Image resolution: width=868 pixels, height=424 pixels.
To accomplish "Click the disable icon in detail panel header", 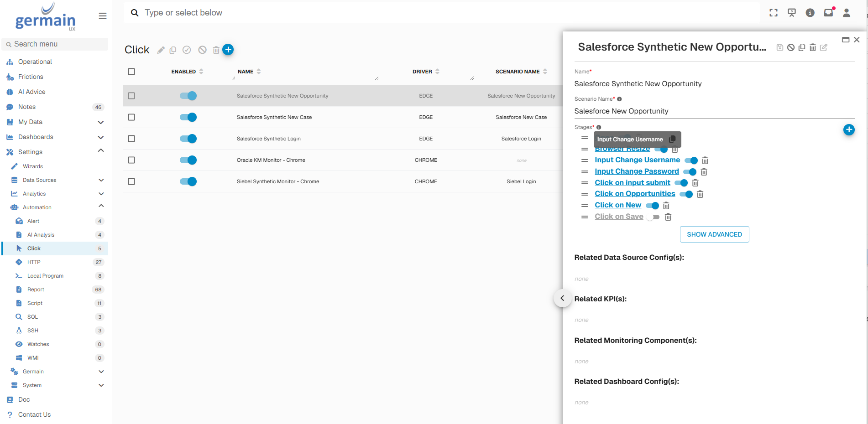I will 791,47.
